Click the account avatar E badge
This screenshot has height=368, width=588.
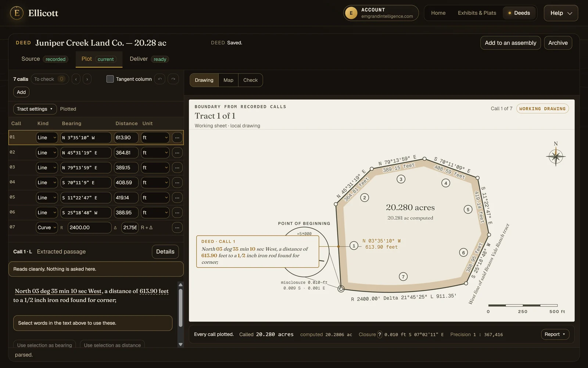click(351, 13)
